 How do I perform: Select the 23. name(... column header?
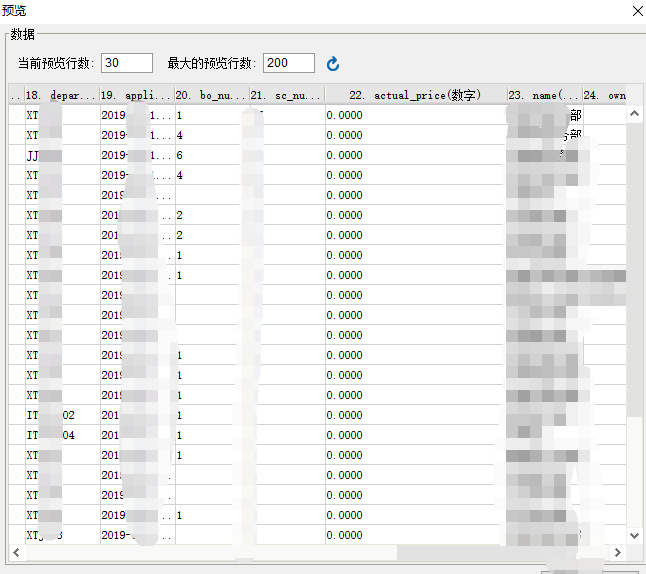[545, 96]
